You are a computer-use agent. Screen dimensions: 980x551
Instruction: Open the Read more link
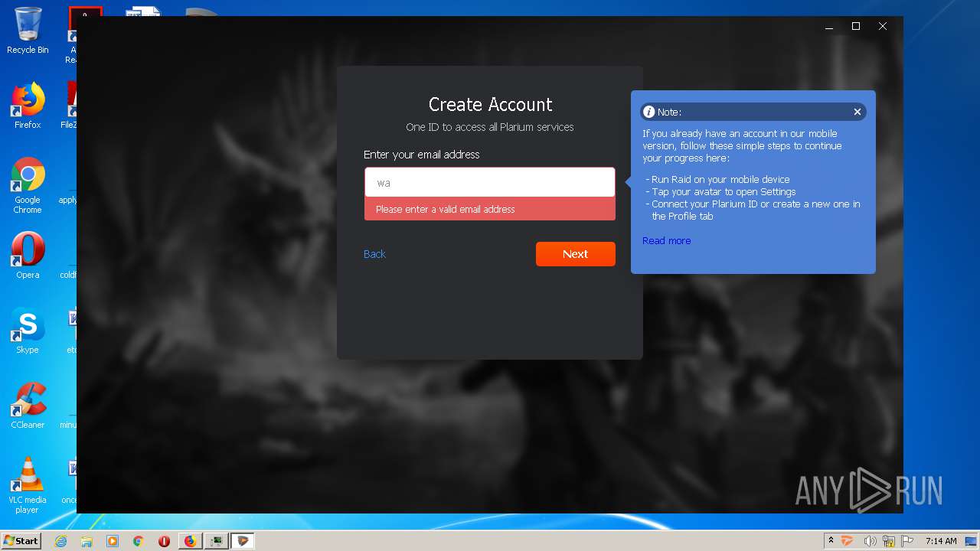(x=666, y=240)
